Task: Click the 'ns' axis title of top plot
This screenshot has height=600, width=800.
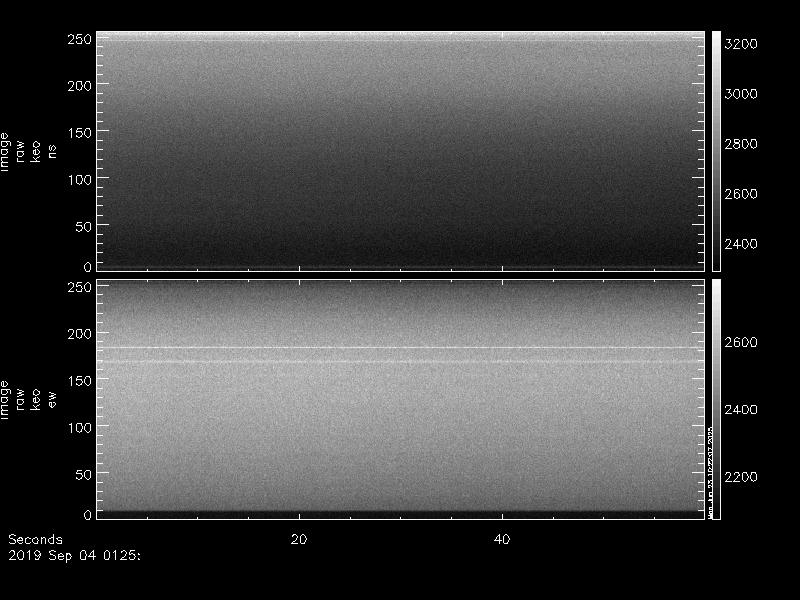Action: coord(52,151)
